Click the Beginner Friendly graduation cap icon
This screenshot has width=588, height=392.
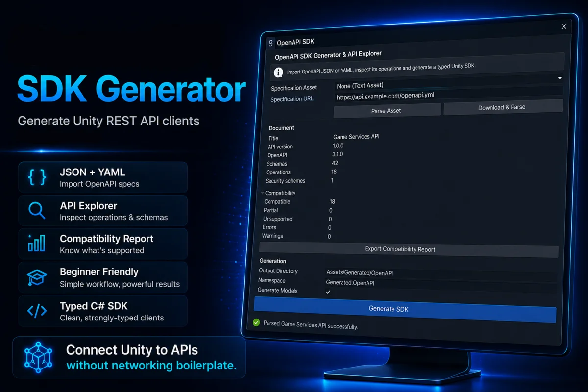point(37,277)
